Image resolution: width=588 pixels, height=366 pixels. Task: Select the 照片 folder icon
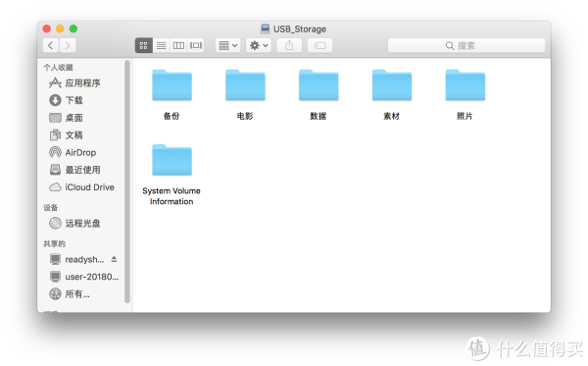pos(465,85)
